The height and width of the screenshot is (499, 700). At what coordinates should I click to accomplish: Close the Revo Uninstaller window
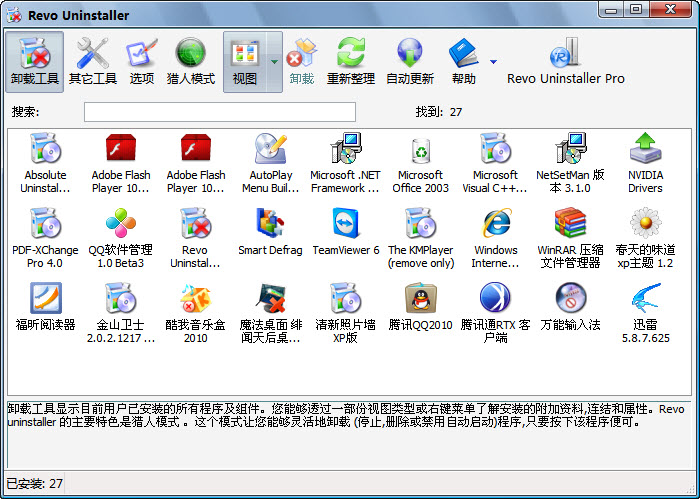671,9
